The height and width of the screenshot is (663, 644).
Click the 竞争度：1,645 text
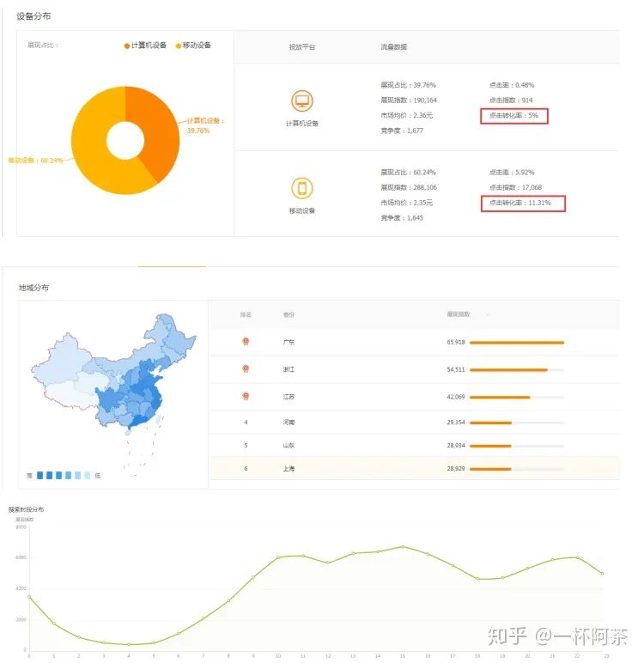[402, 218]
